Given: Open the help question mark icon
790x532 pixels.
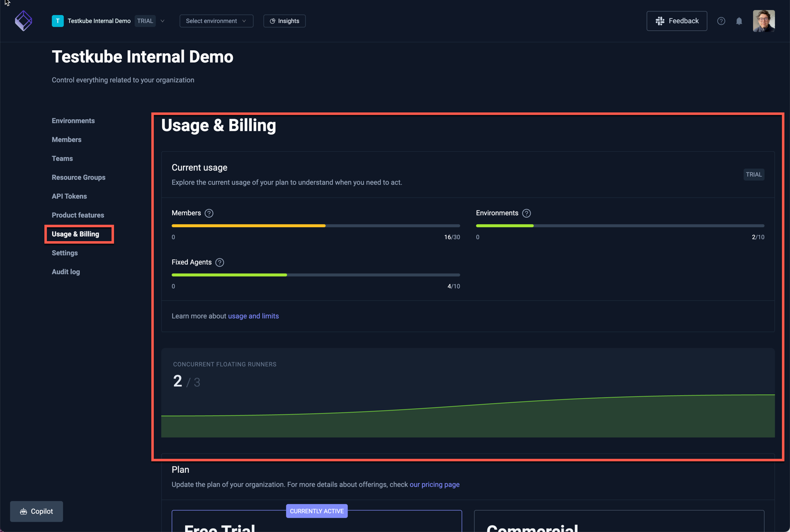Looking at the screenshot, I should click(x=721, y=21).
